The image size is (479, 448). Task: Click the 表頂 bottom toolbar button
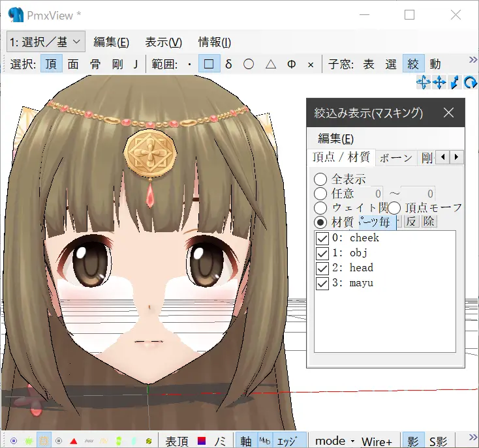tap(178, 441)
